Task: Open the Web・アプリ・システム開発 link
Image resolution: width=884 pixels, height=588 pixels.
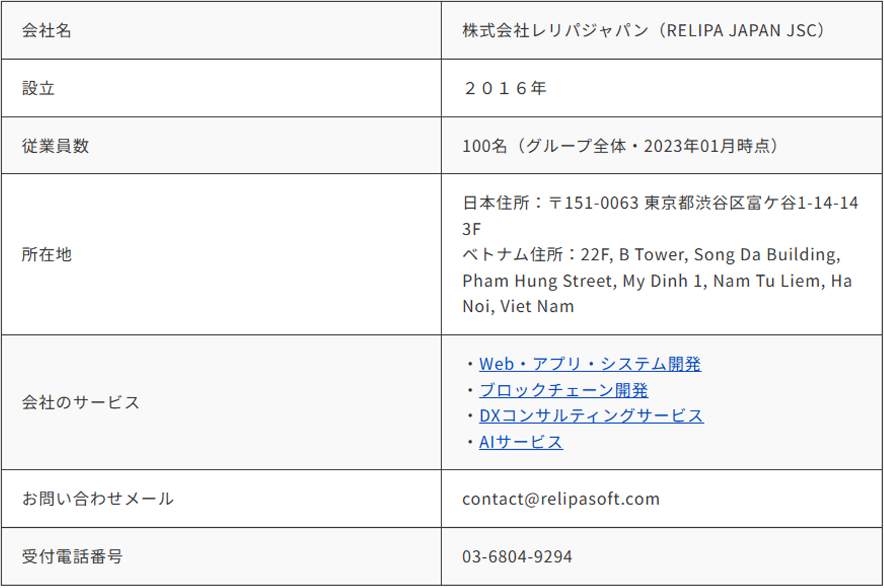Action: coord(589,364)
